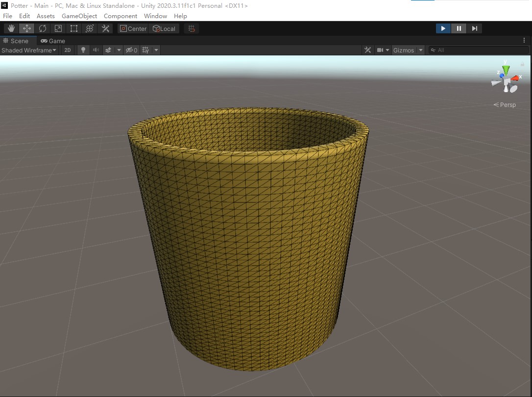Start Play mode
This screenshot has width=532, height=397.
[443, 28]
